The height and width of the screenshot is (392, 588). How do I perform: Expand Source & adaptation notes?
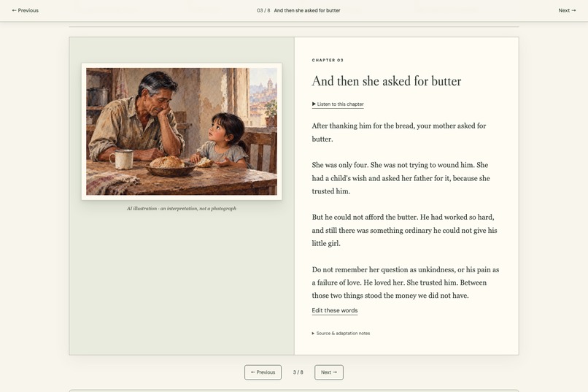coord(341,333)
